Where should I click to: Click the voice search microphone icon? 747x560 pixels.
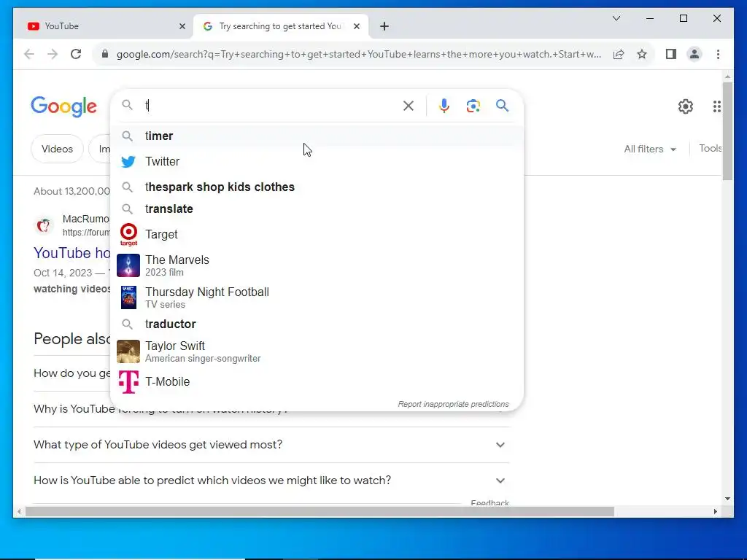coord(444,105)
